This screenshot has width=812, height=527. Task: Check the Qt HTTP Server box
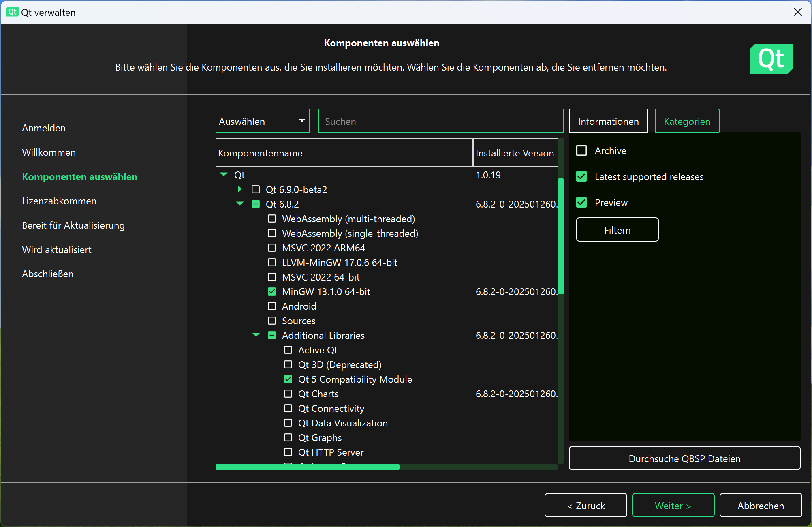click(x=288, y=452)
